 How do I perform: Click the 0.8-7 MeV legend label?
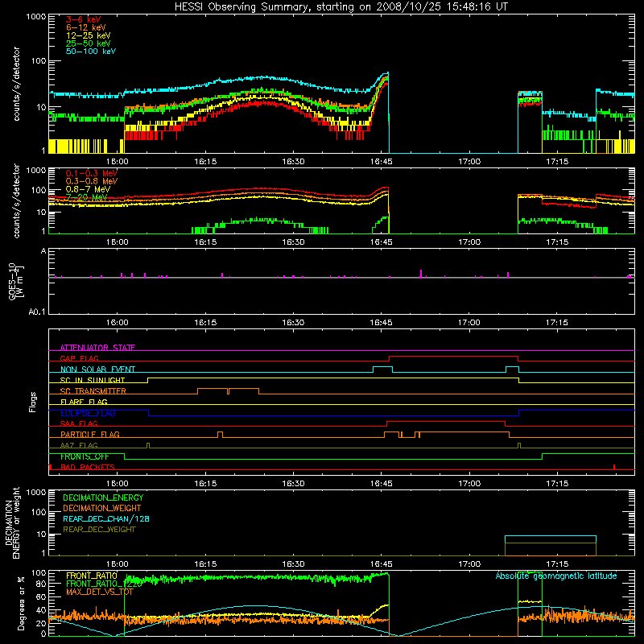(89, 189)
